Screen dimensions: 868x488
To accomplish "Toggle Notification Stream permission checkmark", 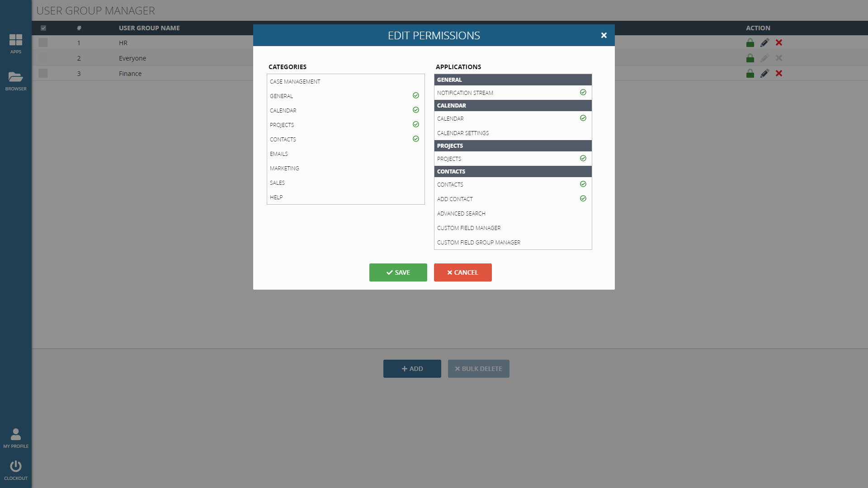I will pyautogui.click(x=583, y=93).
